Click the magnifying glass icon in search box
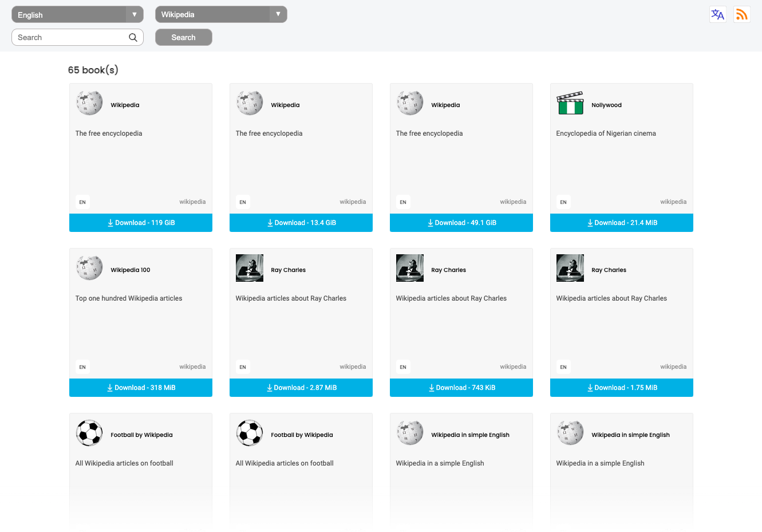This screenshot has height=532, width=762. pos(133,37)
